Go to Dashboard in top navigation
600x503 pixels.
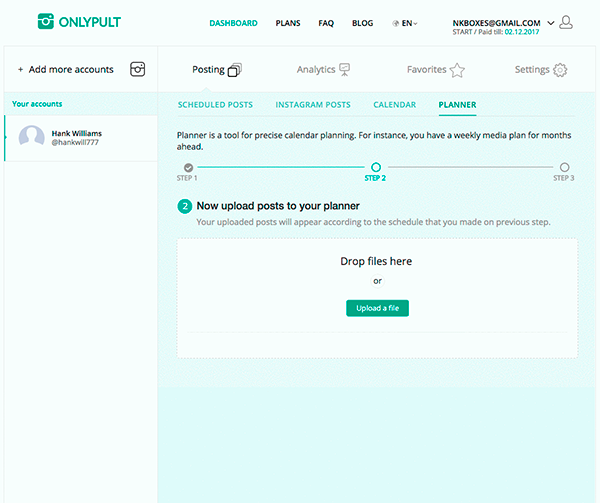tap(233, 23)
